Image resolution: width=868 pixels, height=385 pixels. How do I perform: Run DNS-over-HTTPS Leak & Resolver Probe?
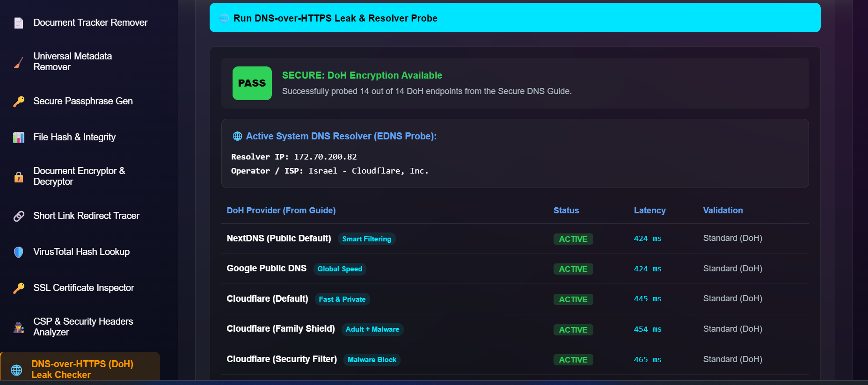tap(515, 18)
